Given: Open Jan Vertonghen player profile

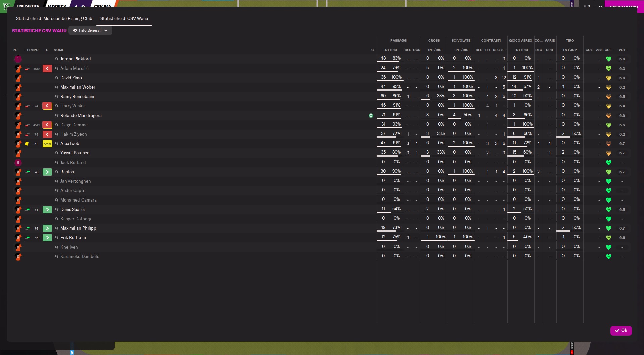Looking at the screenshot, I should point(75,181).
